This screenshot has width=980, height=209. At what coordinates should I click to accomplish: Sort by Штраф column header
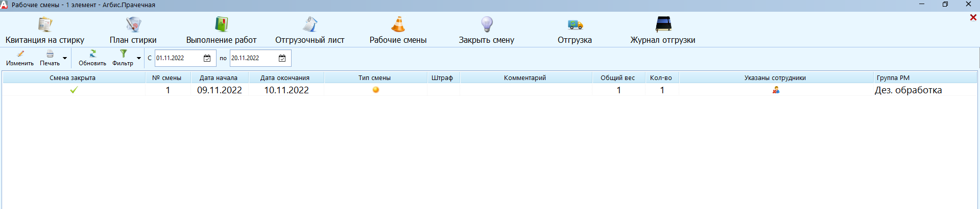click(x=443, y=77)
